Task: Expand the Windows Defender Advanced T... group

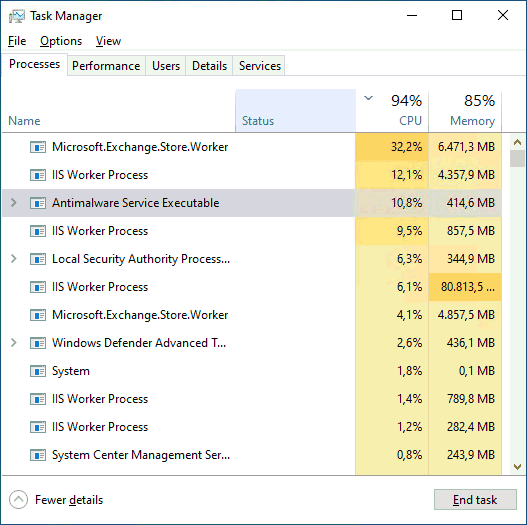Action: click(13, 343)
